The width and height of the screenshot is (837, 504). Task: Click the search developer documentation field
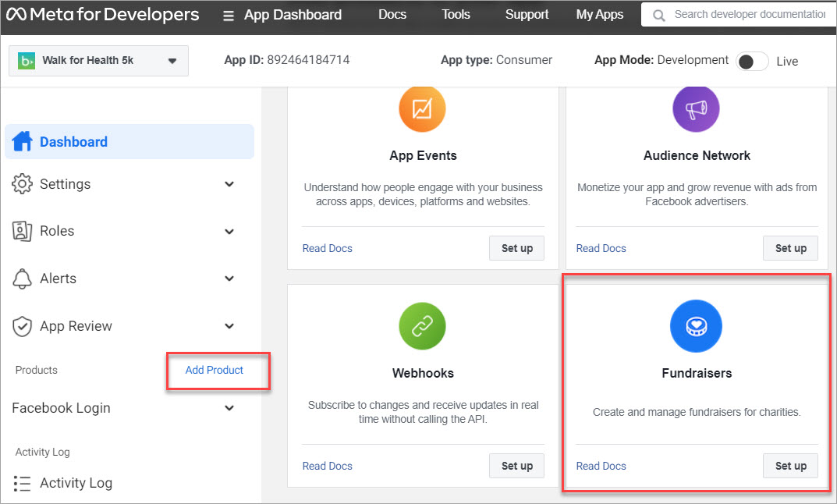click(x=739, y=15)
